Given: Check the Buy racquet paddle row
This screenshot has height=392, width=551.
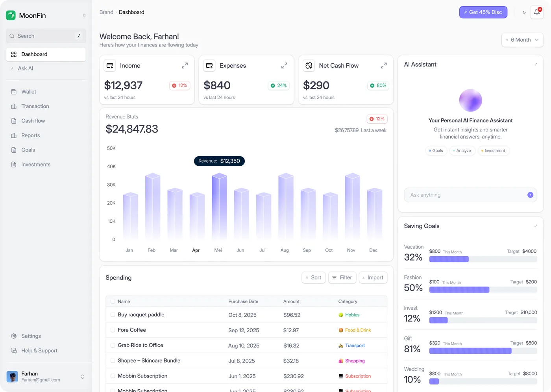Looking at the screenshot, I should coord(113,315).
